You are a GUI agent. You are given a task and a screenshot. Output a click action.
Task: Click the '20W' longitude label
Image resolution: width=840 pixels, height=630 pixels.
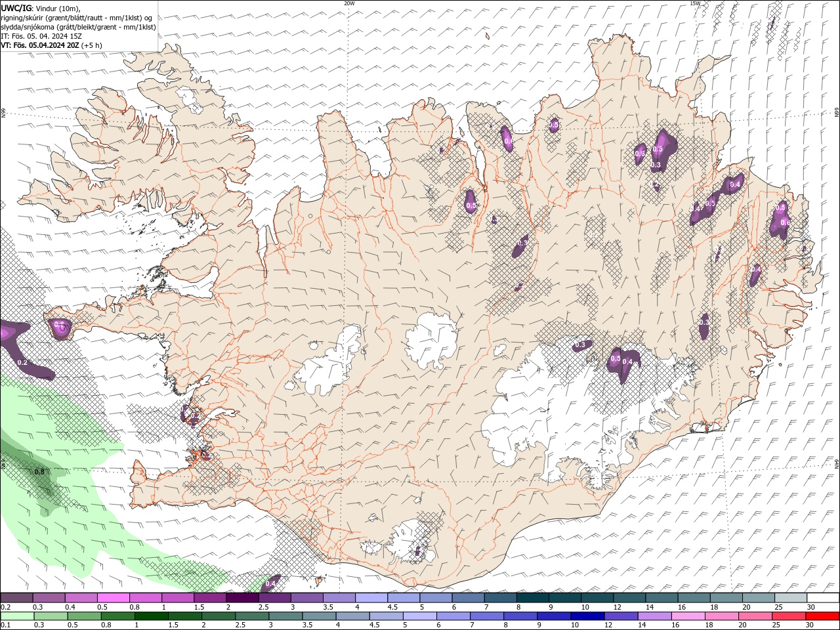tap(349, 3)
